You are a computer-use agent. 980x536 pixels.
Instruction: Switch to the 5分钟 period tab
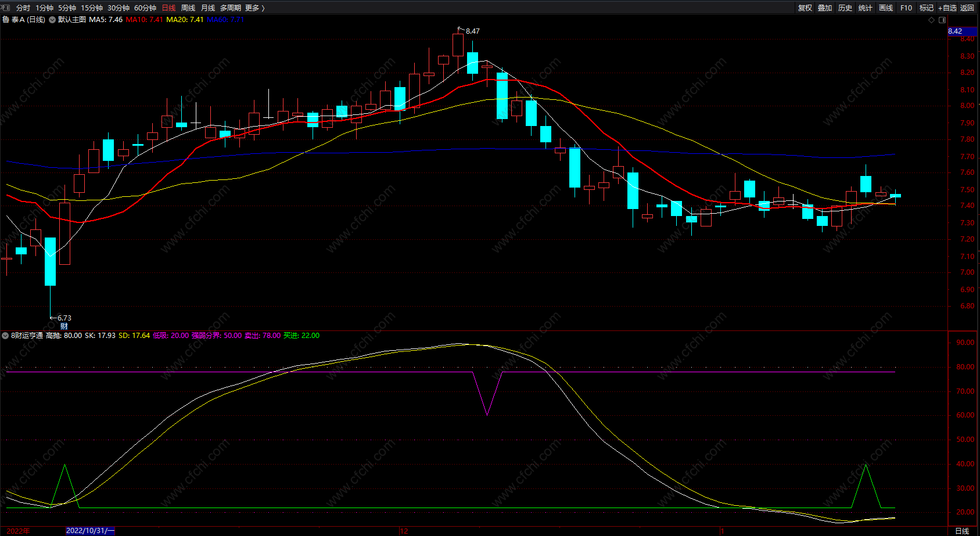67,8
